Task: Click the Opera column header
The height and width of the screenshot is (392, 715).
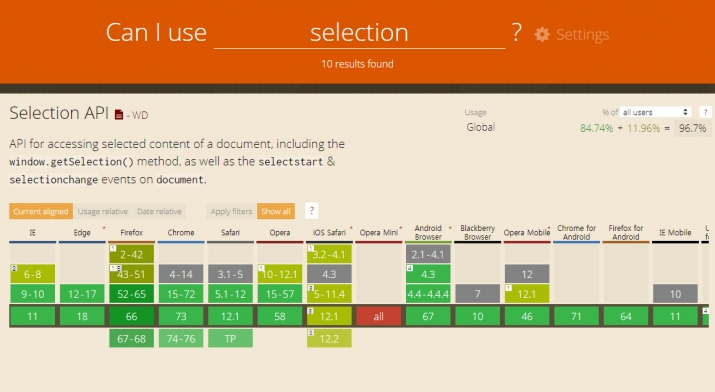Action: [x=280, y=232]
